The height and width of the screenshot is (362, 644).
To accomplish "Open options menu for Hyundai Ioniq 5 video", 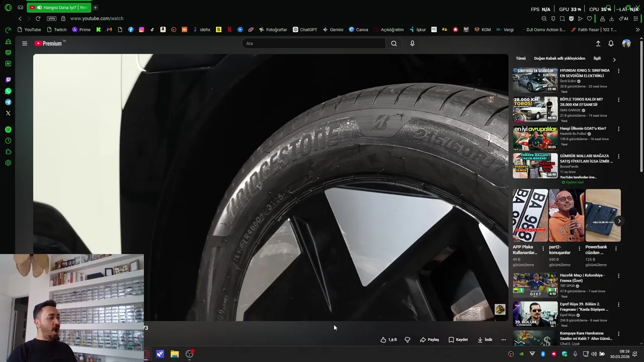I will click(x=618, y=71).
